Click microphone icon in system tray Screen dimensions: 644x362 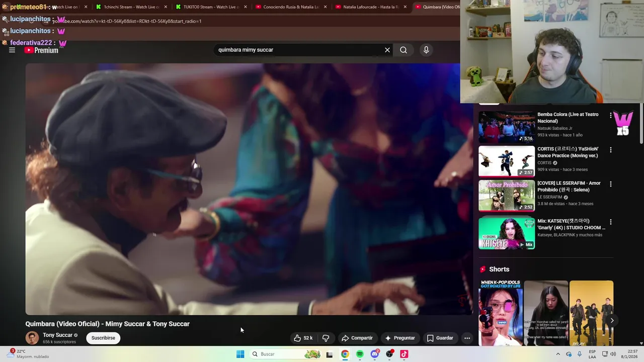580,354
